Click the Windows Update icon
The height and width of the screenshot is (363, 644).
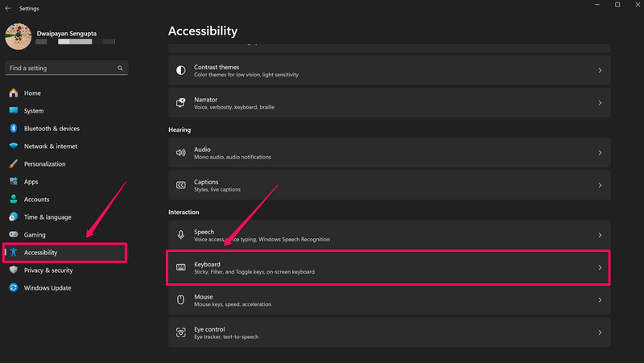[x=14, y=288]
